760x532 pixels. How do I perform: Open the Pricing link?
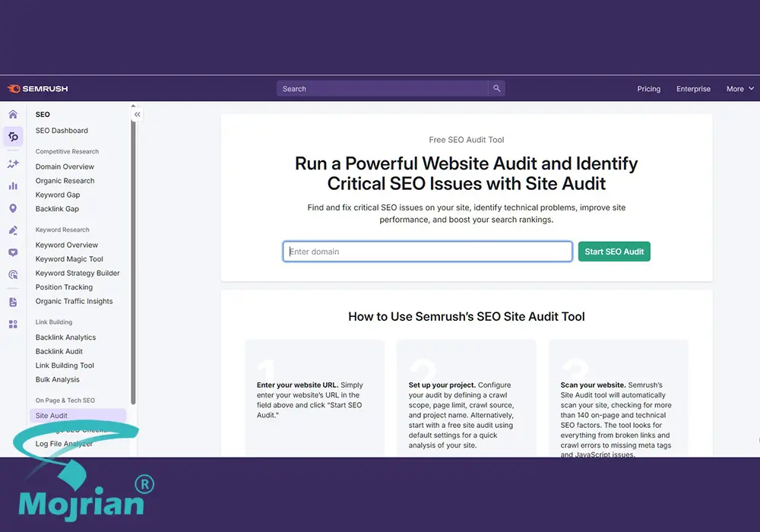[648, 89]
